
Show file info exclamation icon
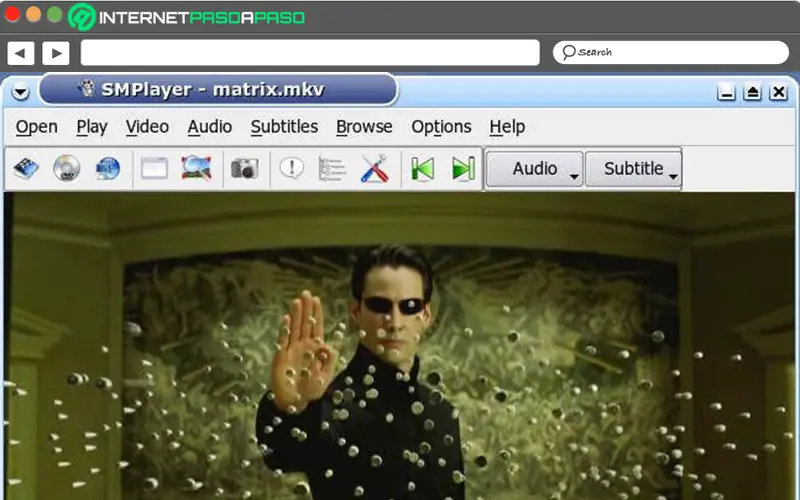292,168
